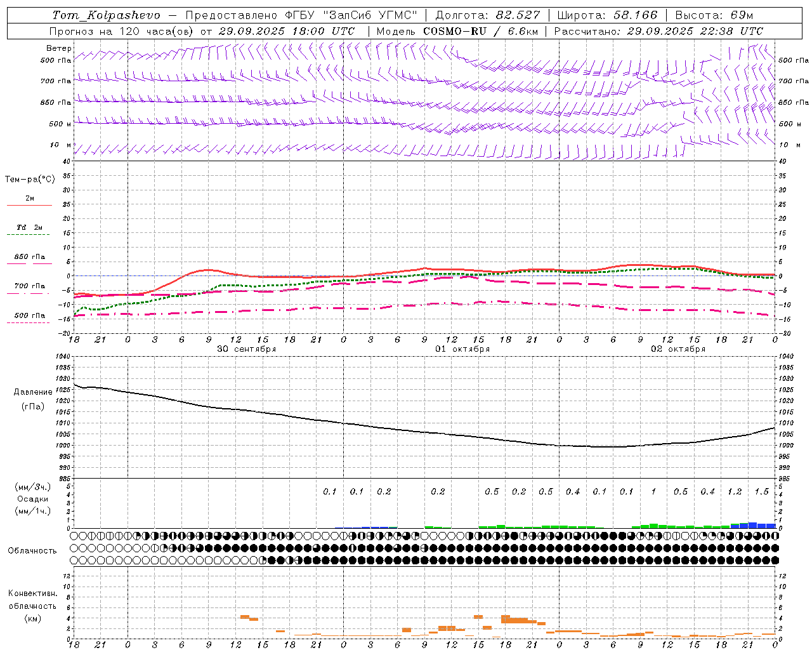
Task: Click the Широта: 58.166 value
Action: [x=608, y=15]
